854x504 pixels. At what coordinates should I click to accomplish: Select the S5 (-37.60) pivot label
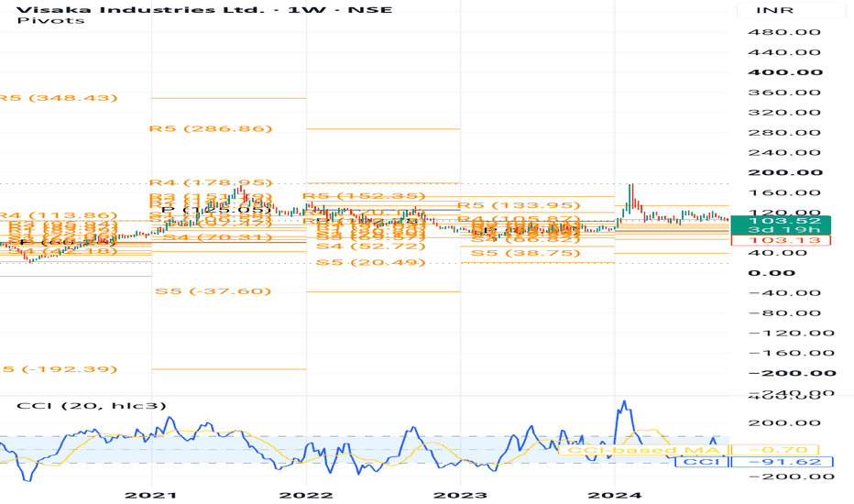(x=213, y=291)
